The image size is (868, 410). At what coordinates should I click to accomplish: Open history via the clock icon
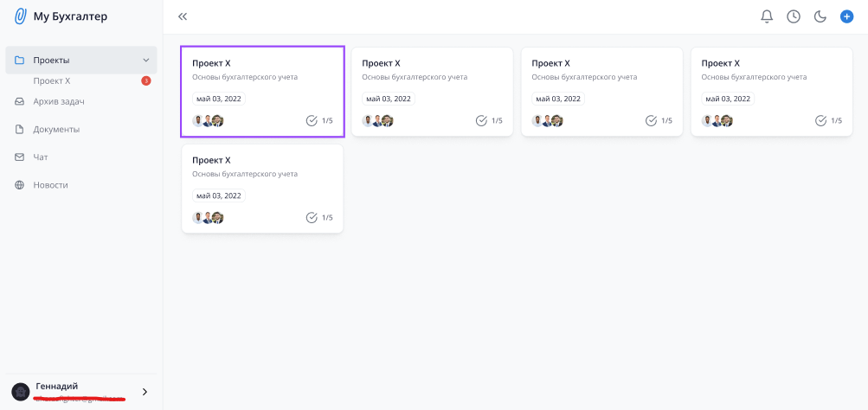pyautogui.click(x=794, y=16)
